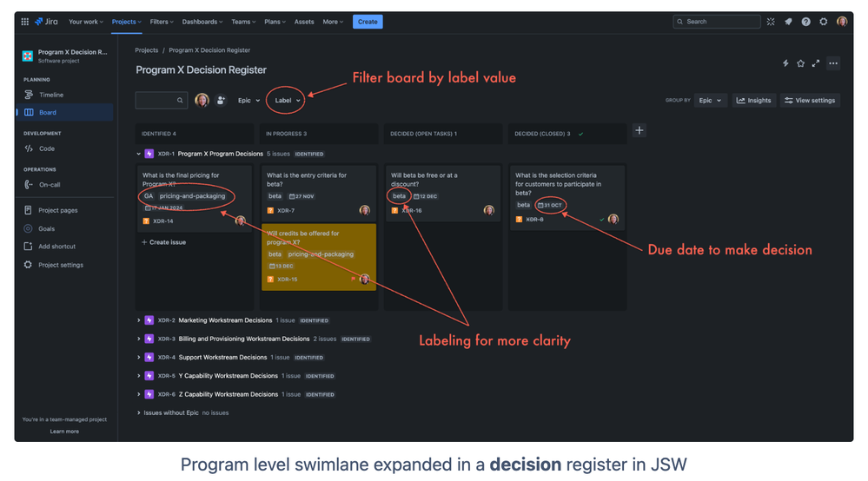
Task: Click the XDR-7 issue key
Action: [x=286, y=211]
